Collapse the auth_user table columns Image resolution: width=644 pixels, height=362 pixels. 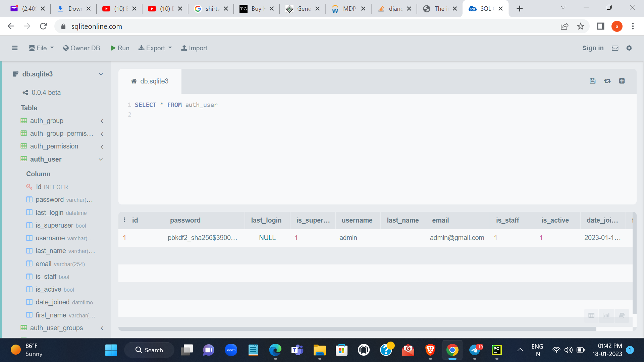click(x=101, y=159)
